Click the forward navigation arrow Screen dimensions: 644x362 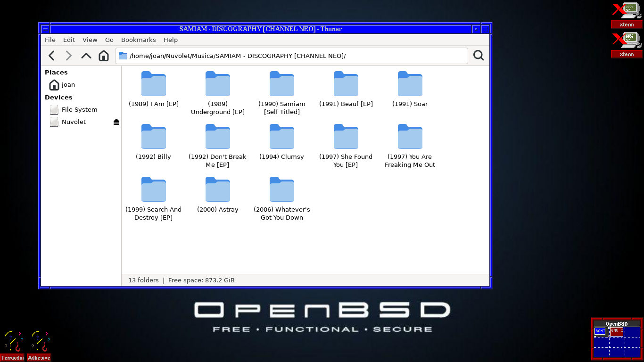68,56
